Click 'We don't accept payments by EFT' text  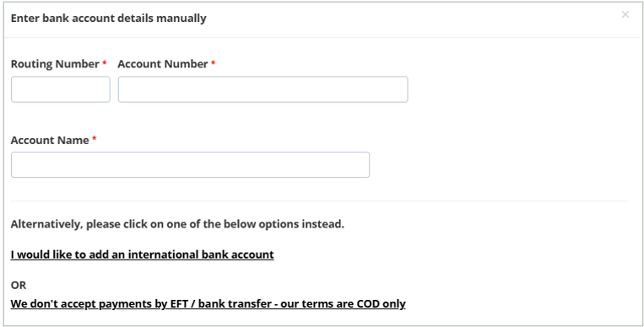[100, 303]
